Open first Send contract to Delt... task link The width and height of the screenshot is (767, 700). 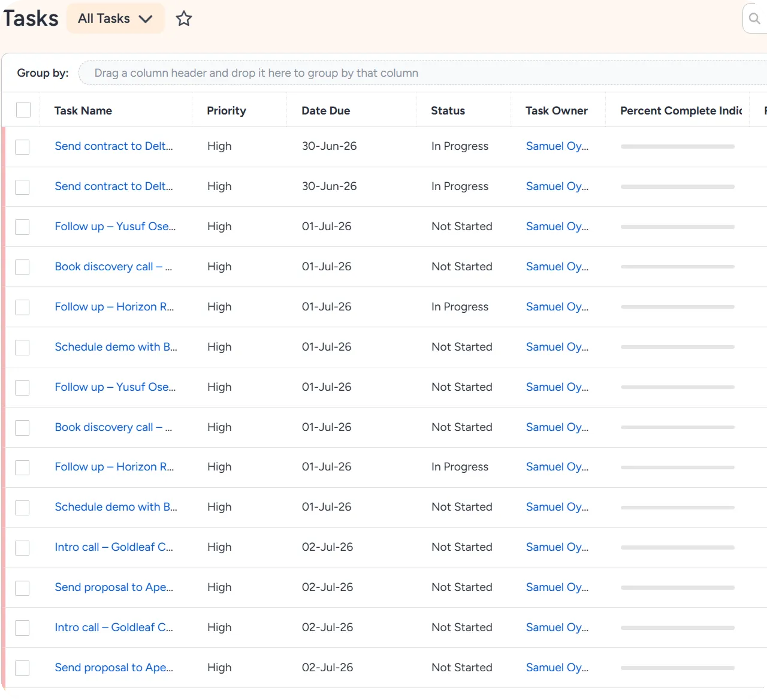[114, 146]
